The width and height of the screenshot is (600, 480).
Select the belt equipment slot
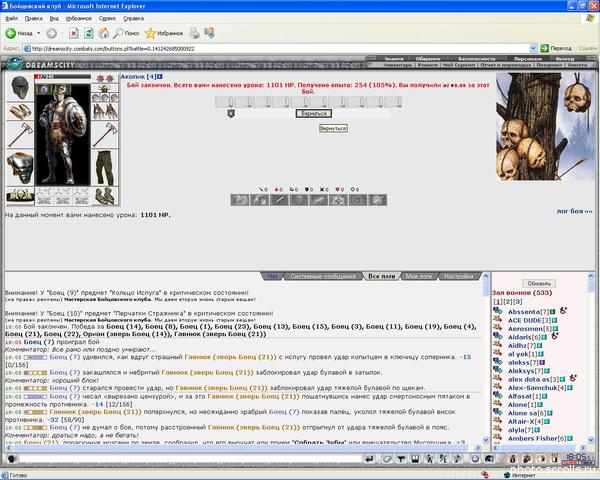pos(20,195)
